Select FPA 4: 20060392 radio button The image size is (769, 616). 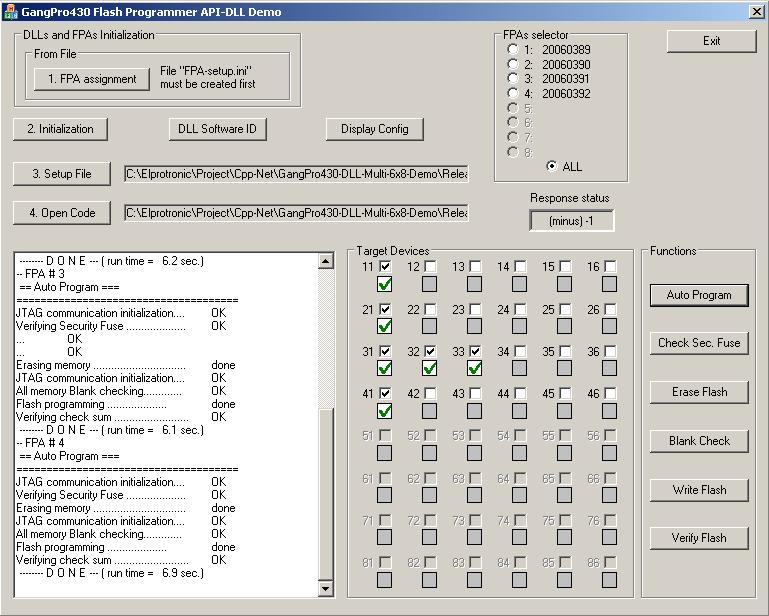513,93
